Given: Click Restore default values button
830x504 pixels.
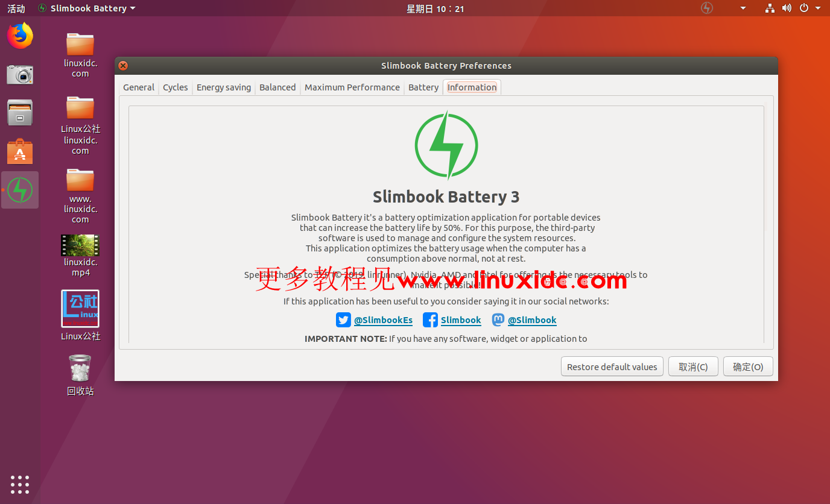Looking at the screenshot, I should coord(612,367).
